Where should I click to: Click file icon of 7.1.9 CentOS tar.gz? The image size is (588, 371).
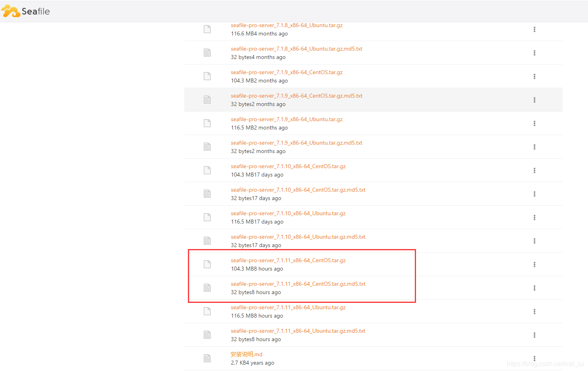[207, 76]
